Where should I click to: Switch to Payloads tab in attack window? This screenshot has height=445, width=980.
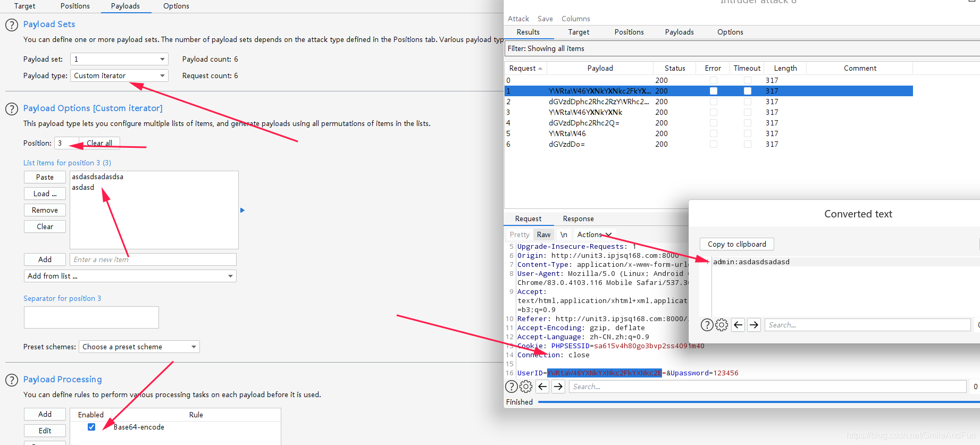click(x=679, y=32)
